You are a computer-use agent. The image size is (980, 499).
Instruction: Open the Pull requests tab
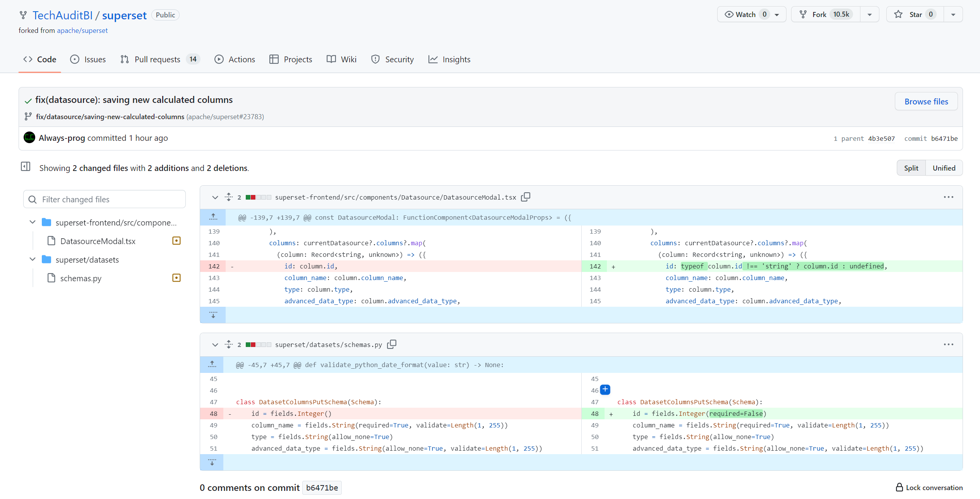[157, 59]
